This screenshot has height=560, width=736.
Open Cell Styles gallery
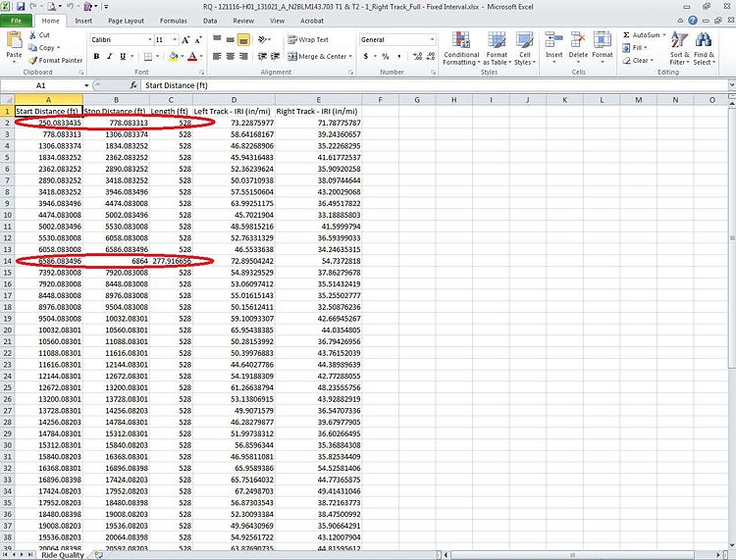click(524, 49)
